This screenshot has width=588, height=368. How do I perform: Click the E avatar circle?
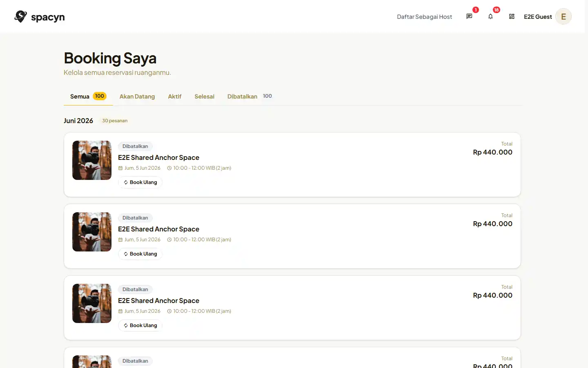click(563, 16)
